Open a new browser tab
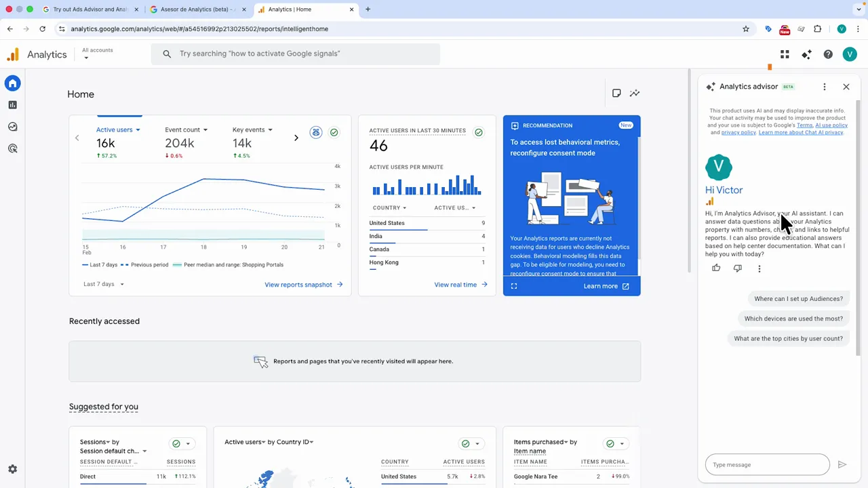 [368, 9]
